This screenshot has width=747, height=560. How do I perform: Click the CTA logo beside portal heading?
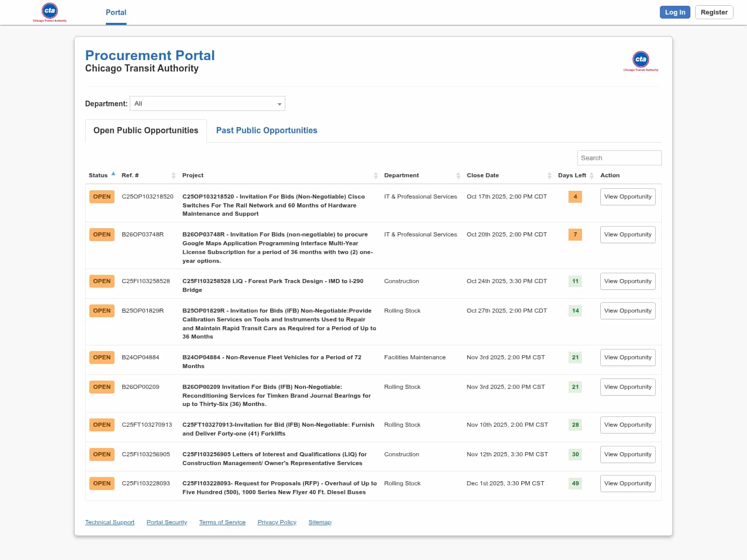pyautogui.click(x=641, y=61)
